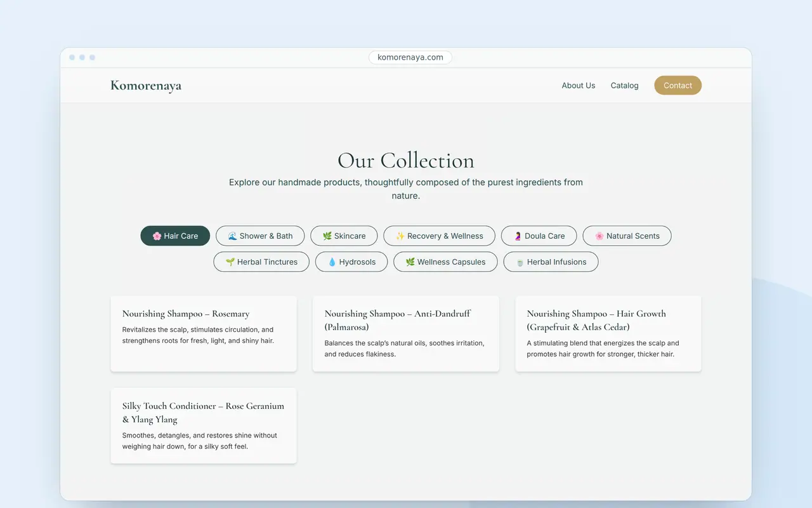View the Hydrosols category
This screenshot has height=508, width=812.
351,262
